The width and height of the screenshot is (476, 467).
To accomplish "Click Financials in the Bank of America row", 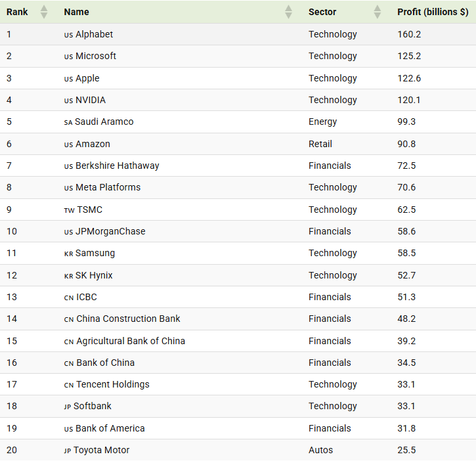I will click(x=330, y=428).
